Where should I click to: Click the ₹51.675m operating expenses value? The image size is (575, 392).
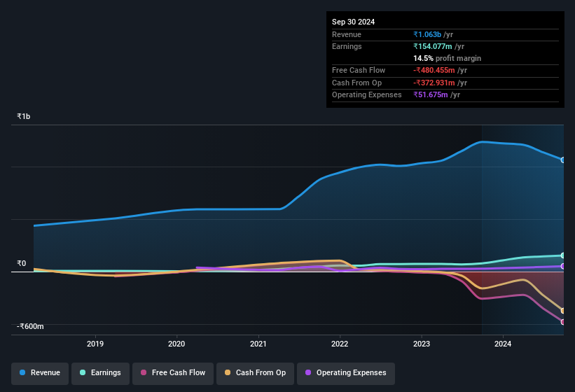tap(431, 95)
